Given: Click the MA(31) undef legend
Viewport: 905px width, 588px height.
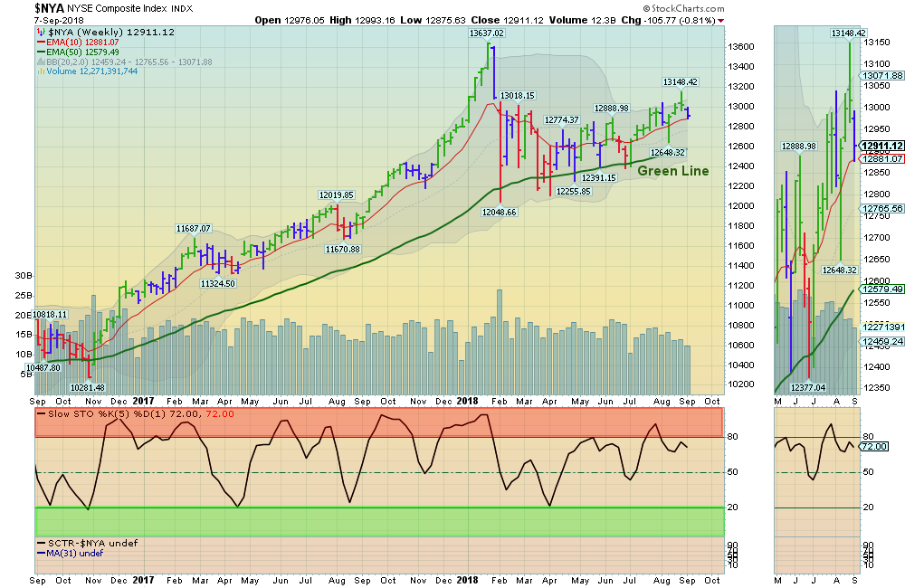Looking at the screenshot, I should pyautogui.click(x=70, y=553).
